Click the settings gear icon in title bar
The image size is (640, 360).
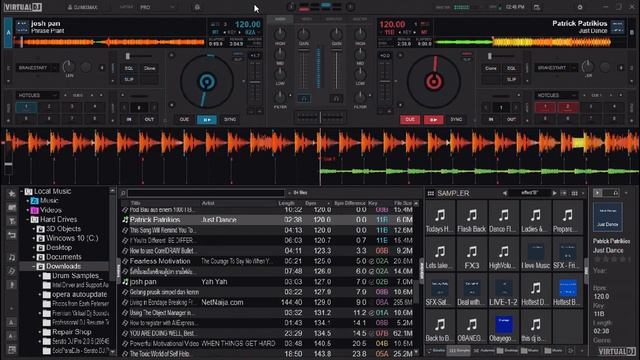580,7
